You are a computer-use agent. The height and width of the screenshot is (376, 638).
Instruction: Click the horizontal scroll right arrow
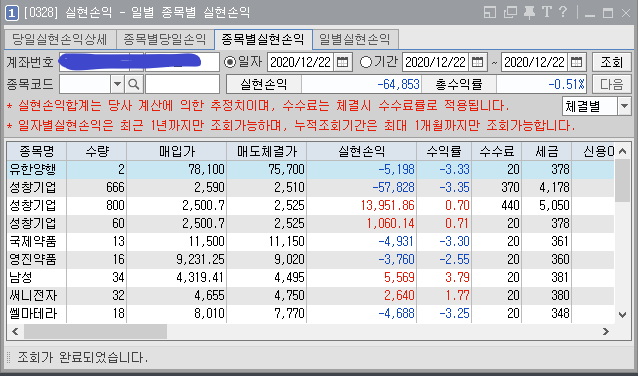[x=606, y=331]
